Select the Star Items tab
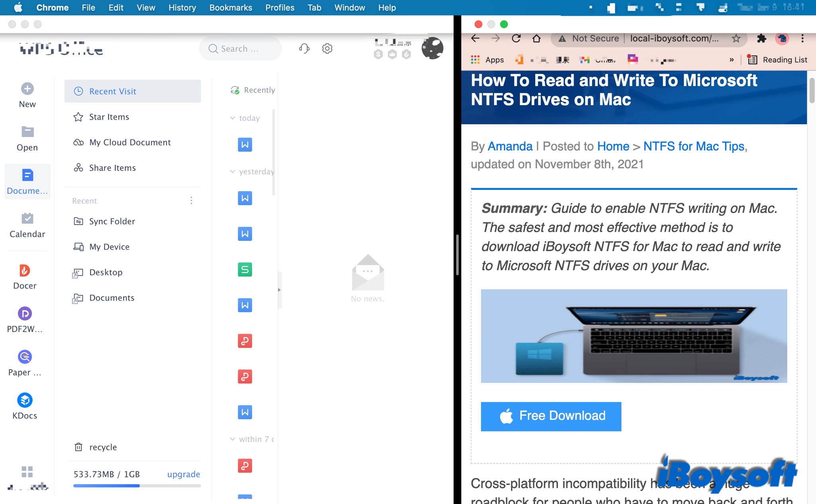Screen dimensions: 816x504 (x=109, y=117)
